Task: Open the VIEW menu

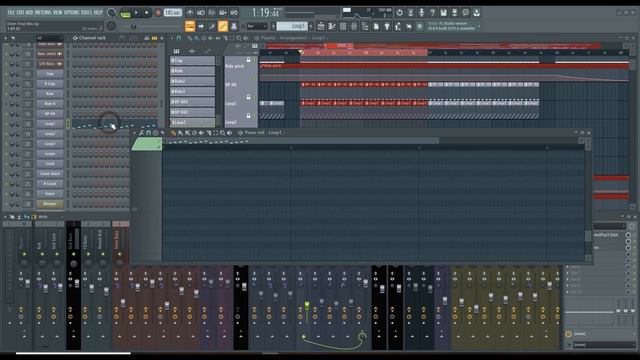Action: click(58, 12)
